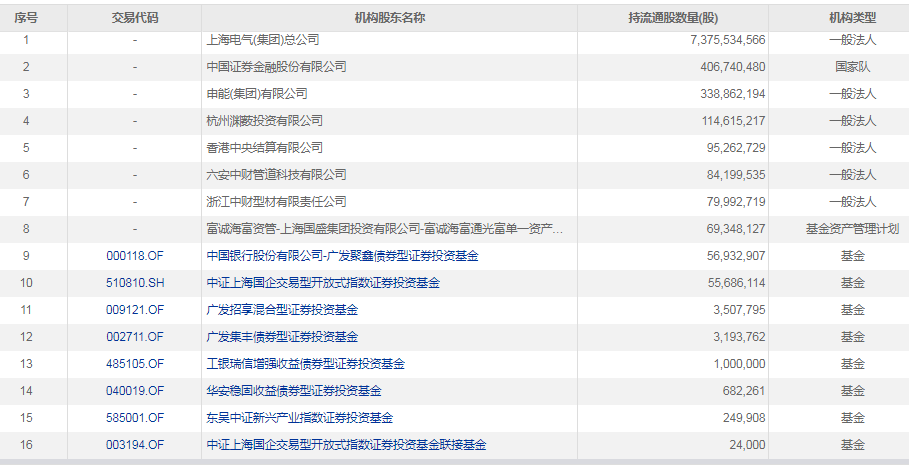Click share count 249,908
The width and height of the screenshot is (909, 466).
click(x=744, y=418)
